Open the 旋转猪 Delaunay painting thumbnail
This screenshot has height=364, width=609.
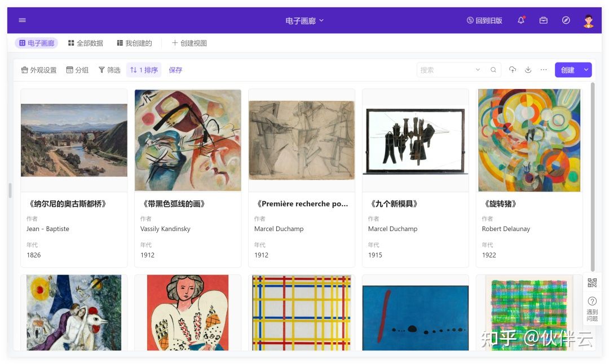pyautogui.click(x=529, y=140)
